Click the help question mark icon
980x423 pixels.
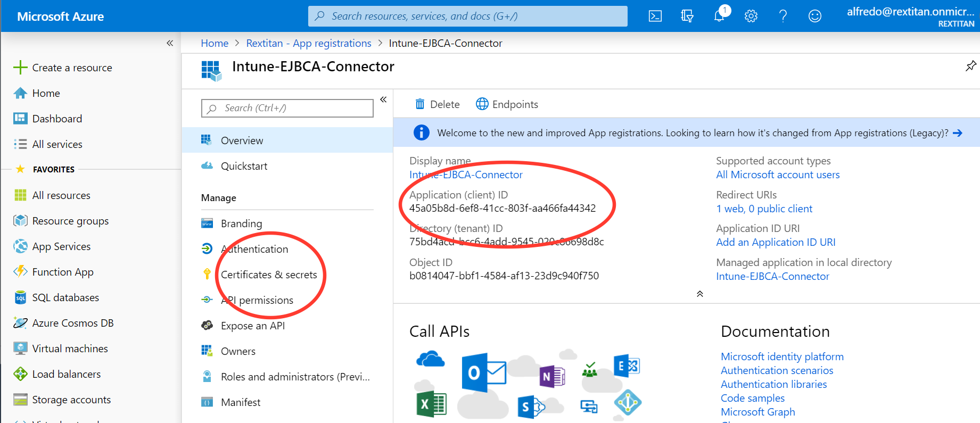tap(783, 16)
